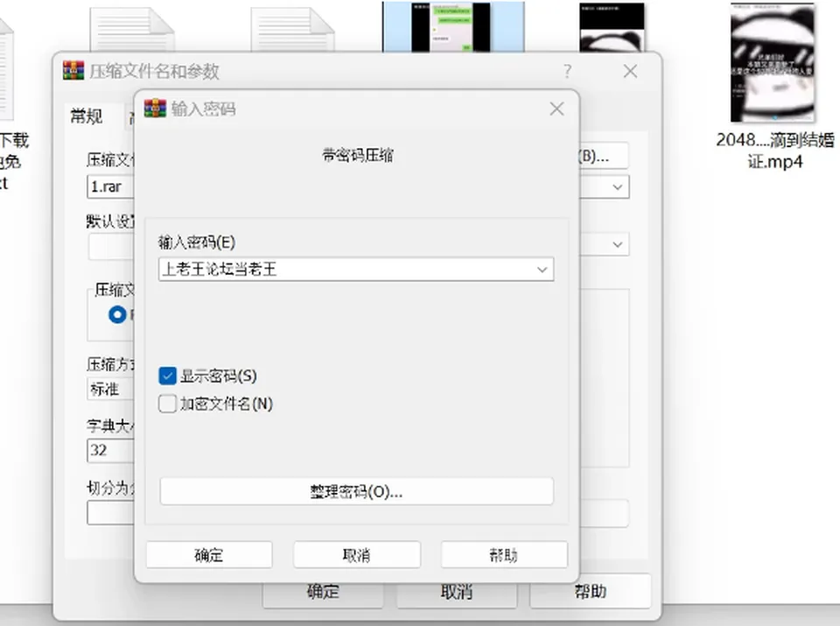Click the 1.rar archive name field

110,186
